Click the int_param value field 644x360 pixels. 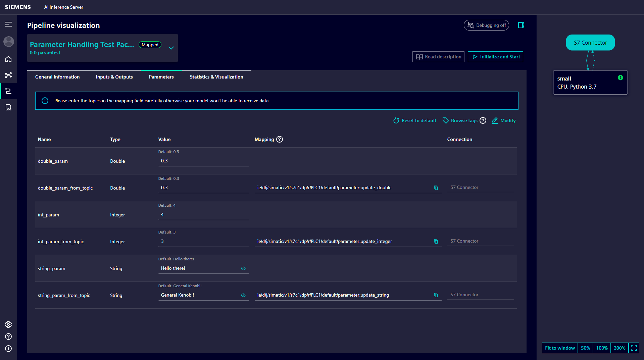coord(204,215)
